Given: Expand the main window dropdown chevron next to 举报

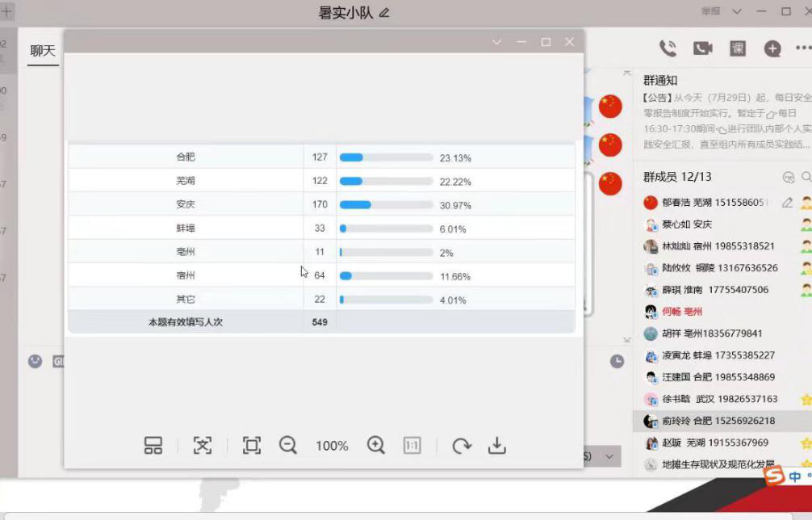Looking at the screenshot, I should pos(736,11).
